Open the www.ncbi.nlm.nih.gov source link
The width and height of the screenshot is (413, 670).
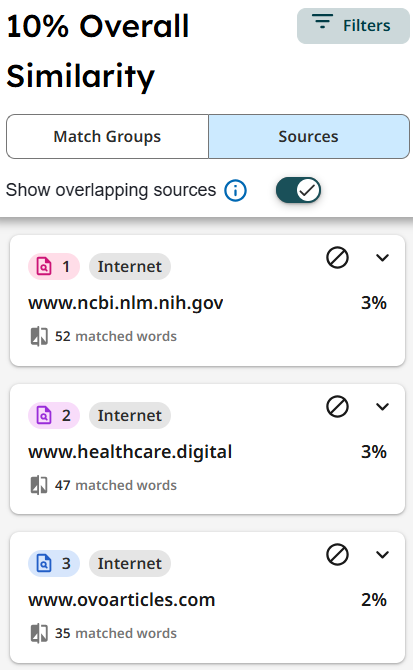tap(126, 303)
